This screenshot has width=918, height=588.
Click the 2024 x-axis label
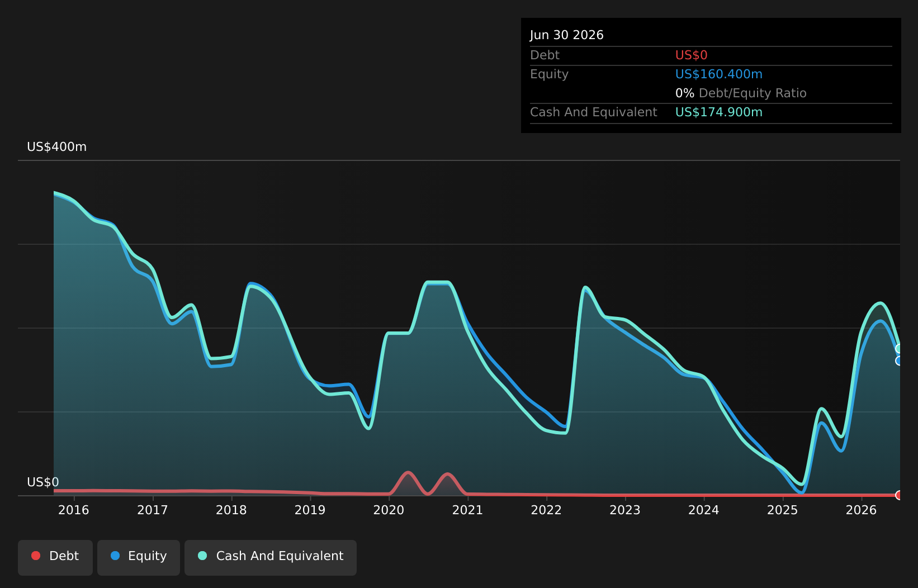(704, 510)
